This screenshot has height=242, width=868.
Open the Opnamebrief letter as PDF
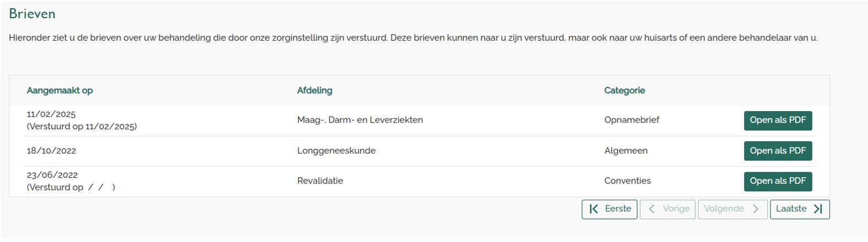tap(778, 120)
